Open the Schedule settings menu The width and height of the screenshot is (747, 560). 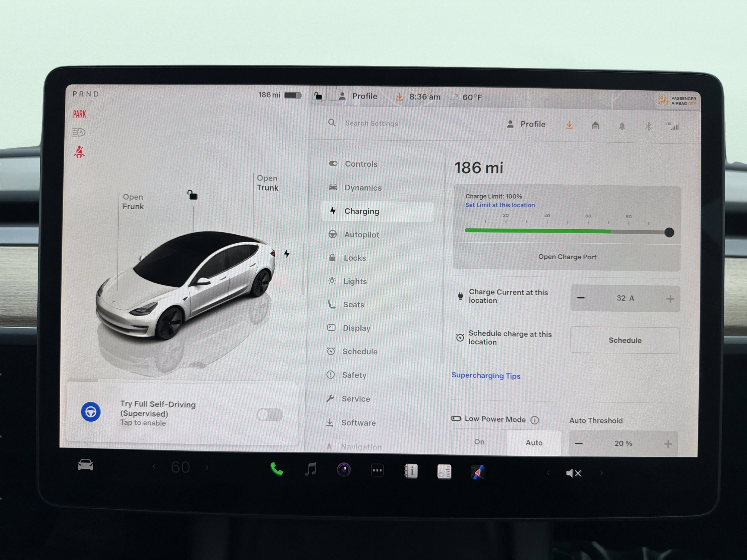(375, 351)
